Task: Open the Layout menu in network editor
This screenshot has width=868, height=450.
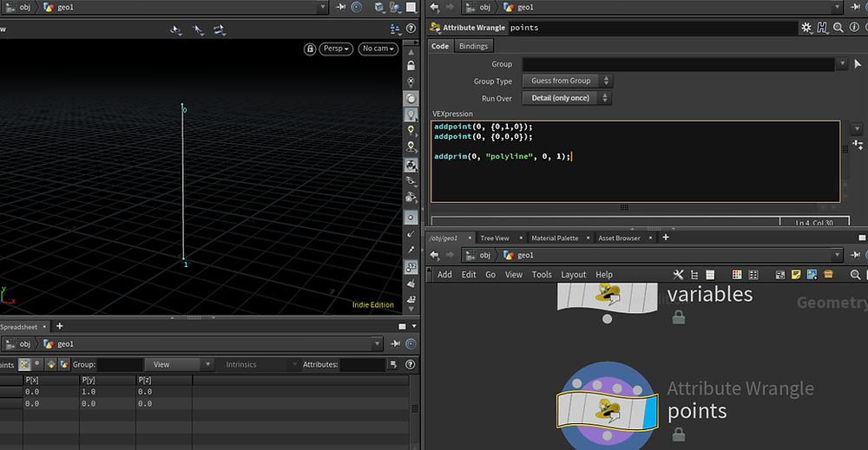Action: click(x=573, y=275)
